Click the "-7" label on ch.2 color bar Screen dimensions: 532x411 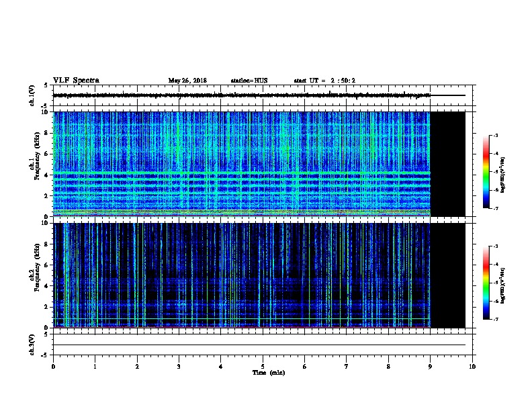pyautogui.click(x=496, y=319)
